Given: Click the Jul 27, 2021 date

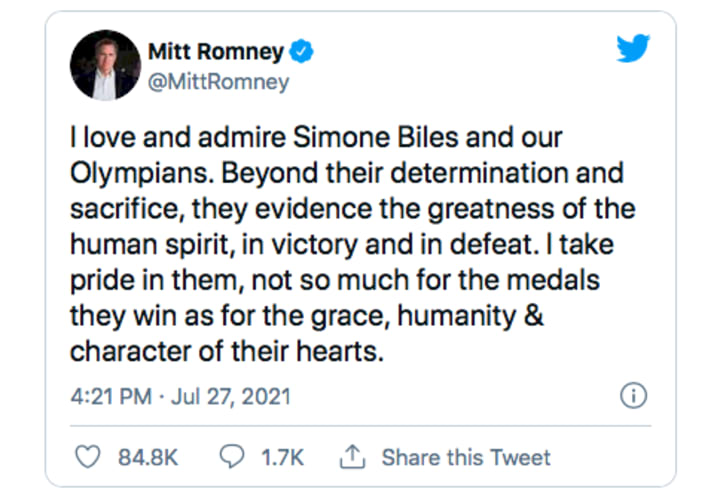Looking at the screenshot, I should tap(231, 397).
